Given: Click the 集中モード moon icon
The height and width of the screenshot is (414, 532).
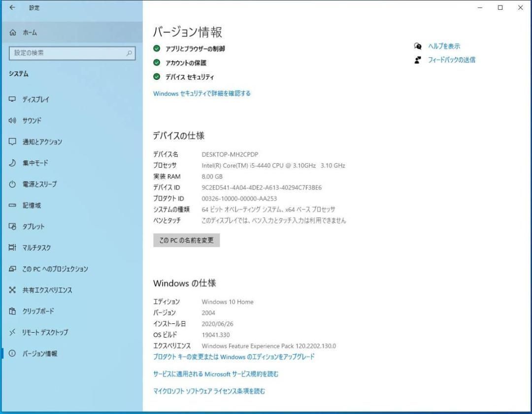Looking at the screenshot, I should 12,163.
